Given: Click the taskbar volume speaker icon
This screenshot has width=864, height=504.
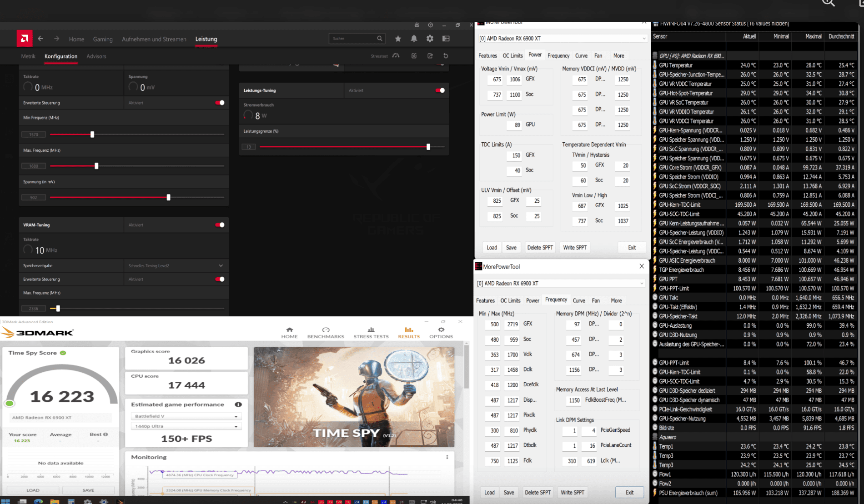Looking at the screenshot, I should click(x=433, y=502).
